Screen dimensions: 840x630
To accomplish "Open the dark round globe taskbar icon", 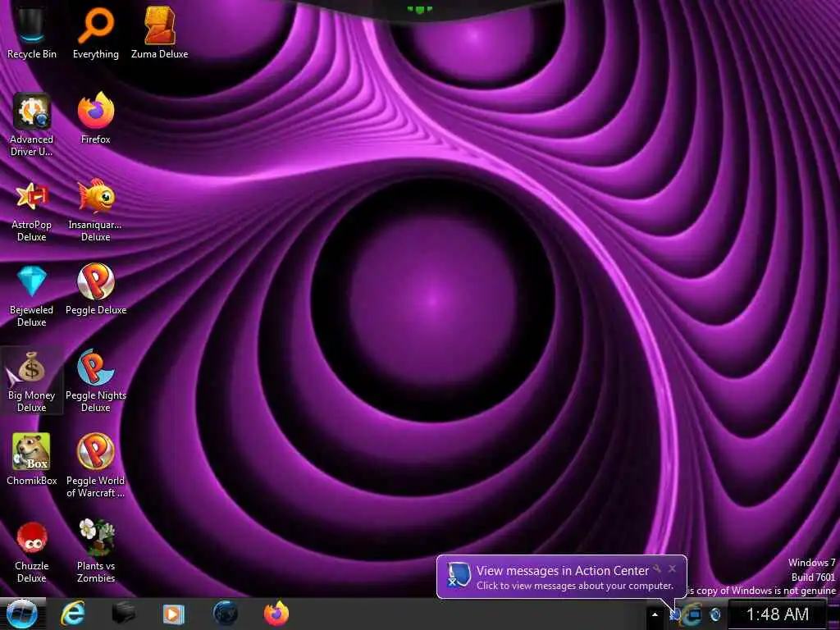I will [x=226, y=614].
